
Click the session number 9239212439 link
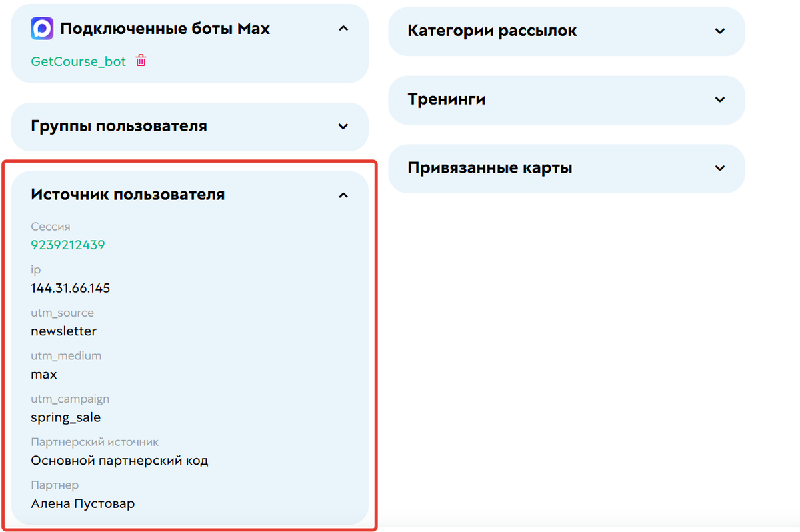[x=67, y=245]
